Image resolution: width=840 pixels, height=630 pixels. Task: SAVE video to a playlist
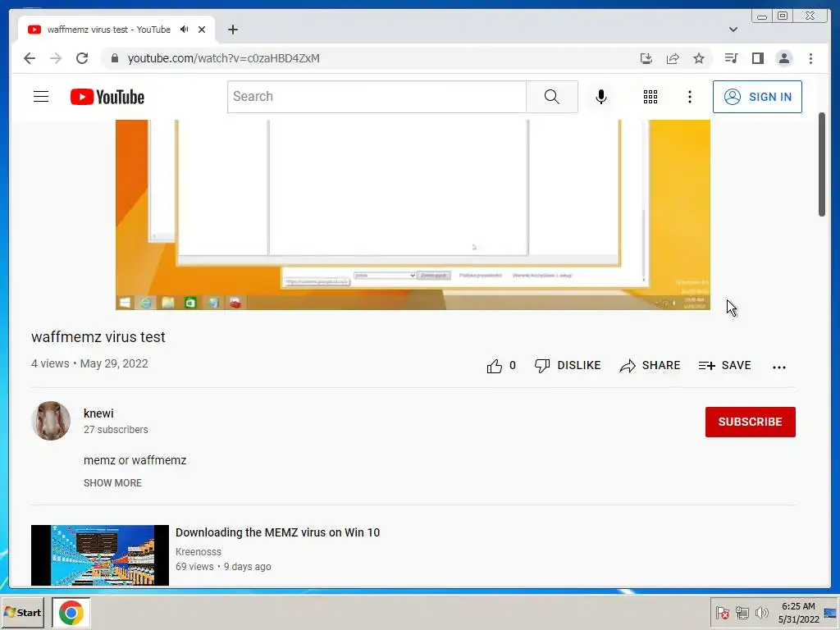pos(724,365)
